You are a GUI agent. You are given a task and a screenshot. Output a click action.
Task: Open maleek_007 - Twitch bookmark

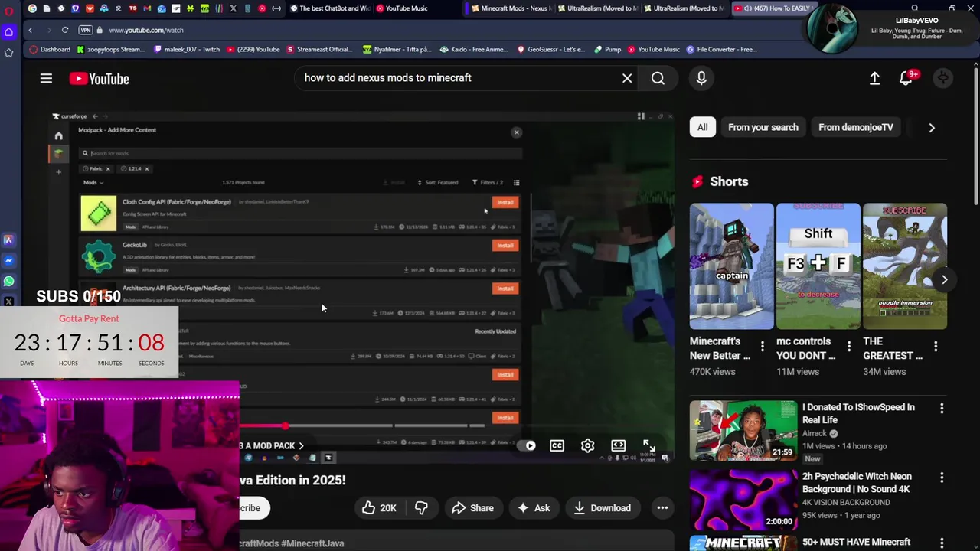coord(187,49)
